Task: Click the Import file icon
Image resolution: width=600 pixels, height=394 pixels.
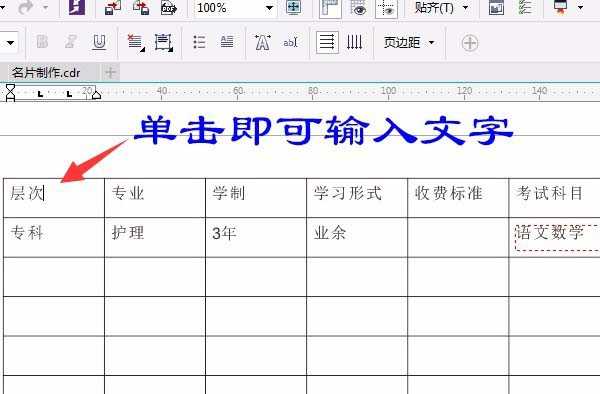Action: tap(112, 7)
